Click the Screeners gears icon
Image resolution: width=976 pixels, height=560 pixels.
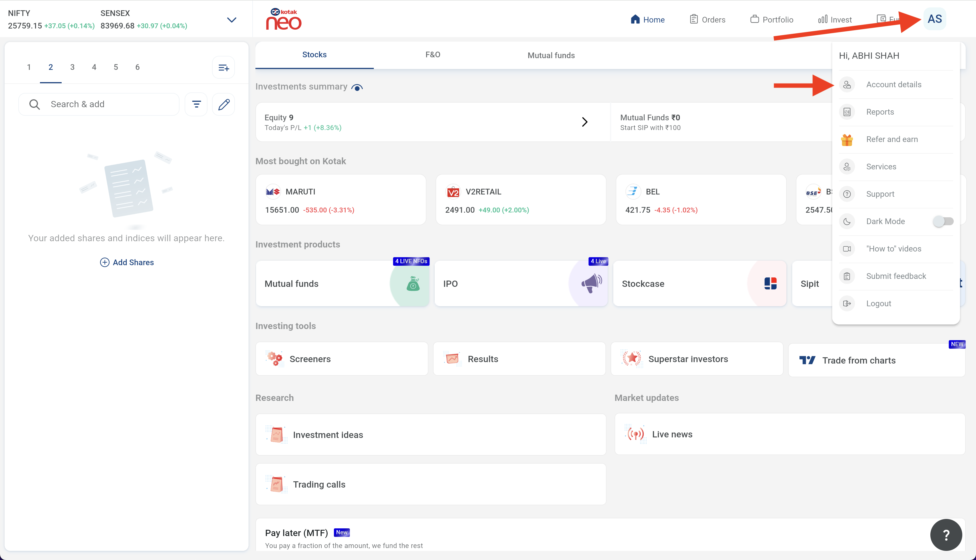click(275, 358)
